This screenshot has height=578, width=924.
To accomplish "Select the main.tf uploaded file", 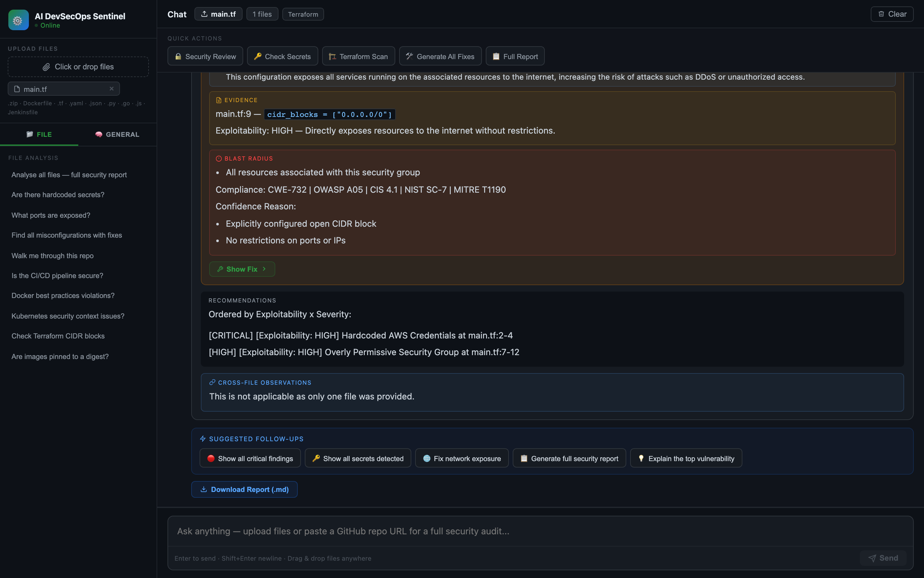I will click(x=64, y=89).
